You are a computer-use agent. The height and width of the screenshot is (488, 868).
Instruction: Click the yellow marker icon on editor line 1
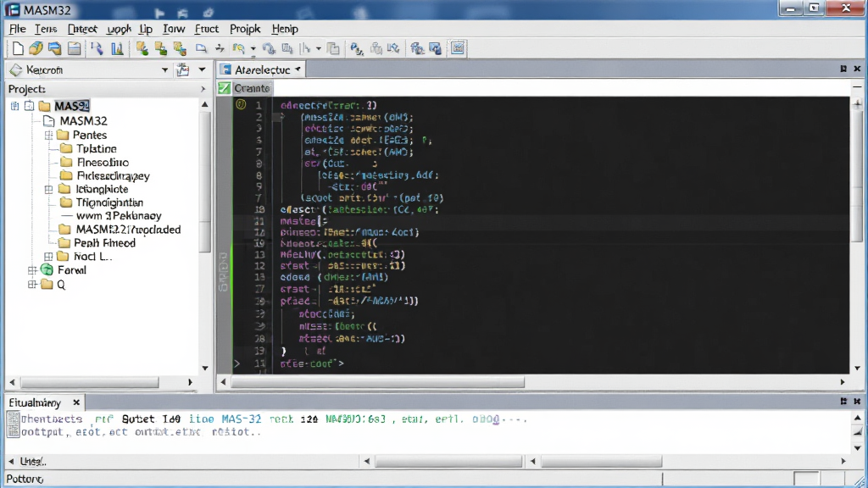[241, 104]
